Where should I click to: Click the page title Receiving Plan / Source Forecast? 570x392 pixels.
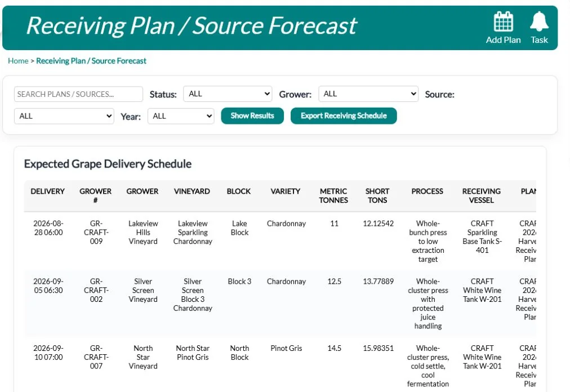pyautogui.click(x=192, y=26)
